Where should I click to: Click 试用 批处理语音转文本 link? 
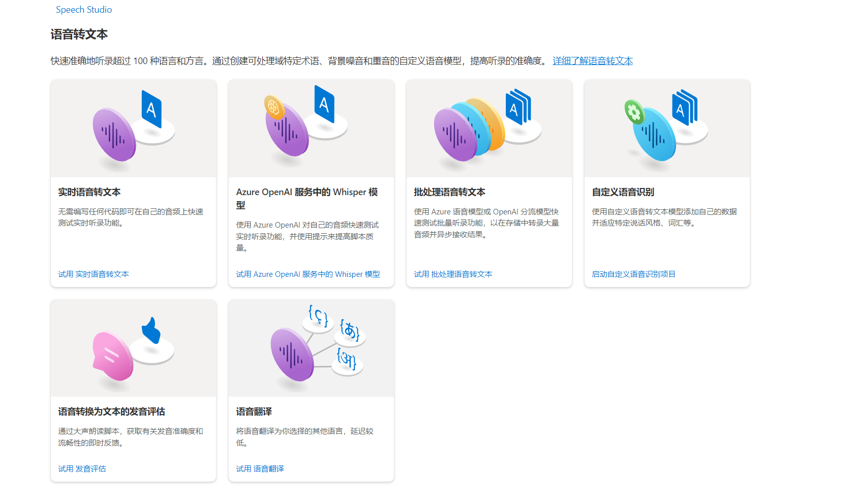coord(453,274)
